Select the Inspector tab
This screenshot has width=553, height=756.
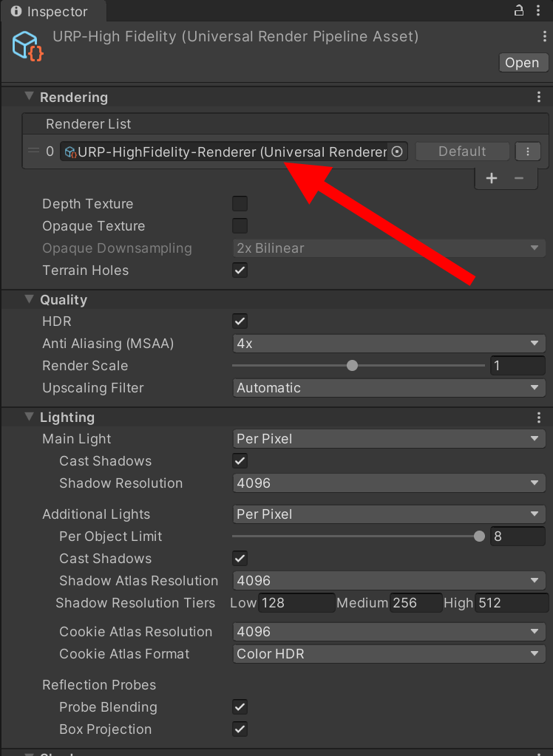point(53,11)
